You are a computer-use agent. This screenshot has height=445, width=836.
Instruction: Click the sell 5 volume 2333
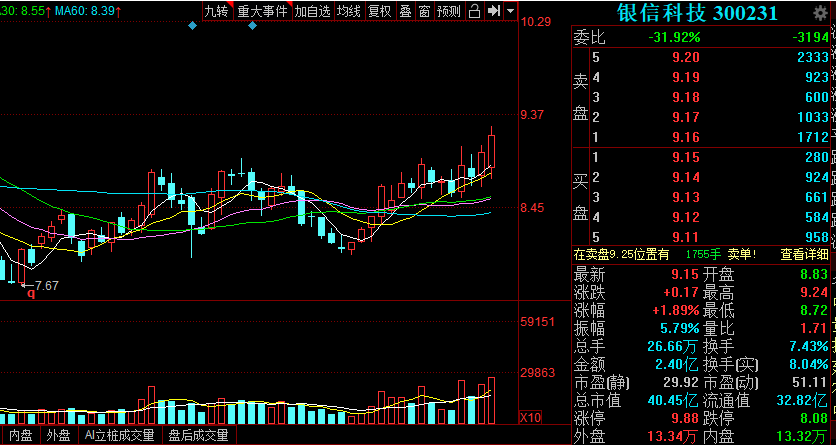(813, 58)
